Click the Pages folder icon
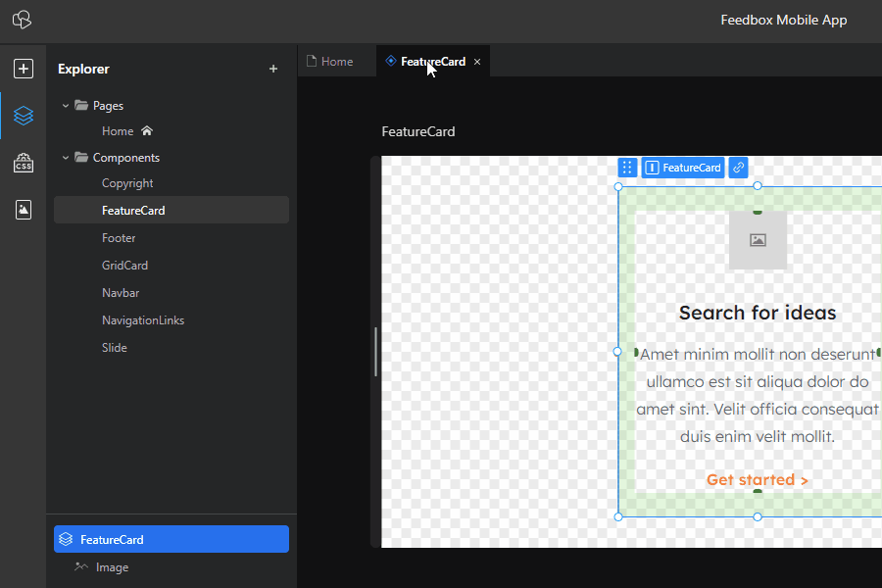This screenshot has width=882, height=588. [81, 105]
